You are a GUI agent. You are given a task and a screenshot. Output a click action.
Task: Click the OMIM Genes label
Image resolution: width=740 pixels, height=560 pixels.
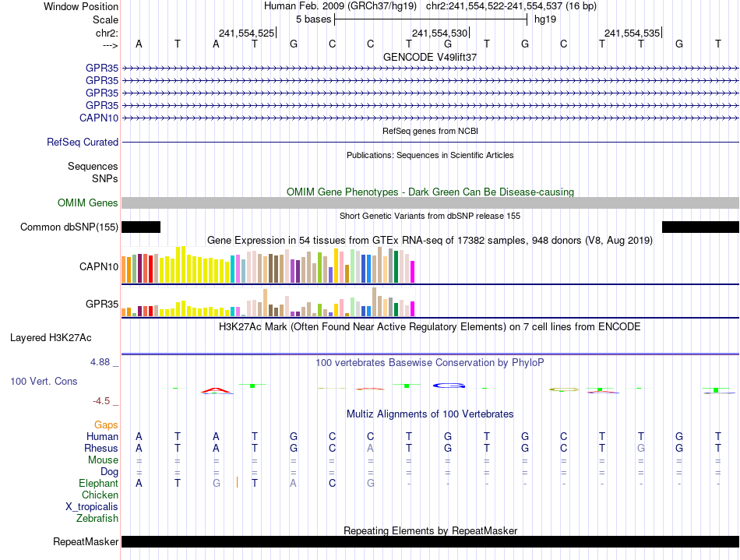(88, 203)
